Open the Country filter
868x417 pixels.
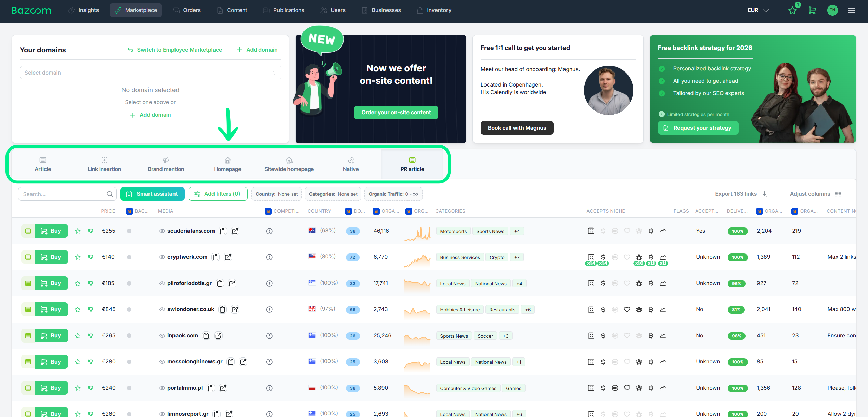coord(276,194)
